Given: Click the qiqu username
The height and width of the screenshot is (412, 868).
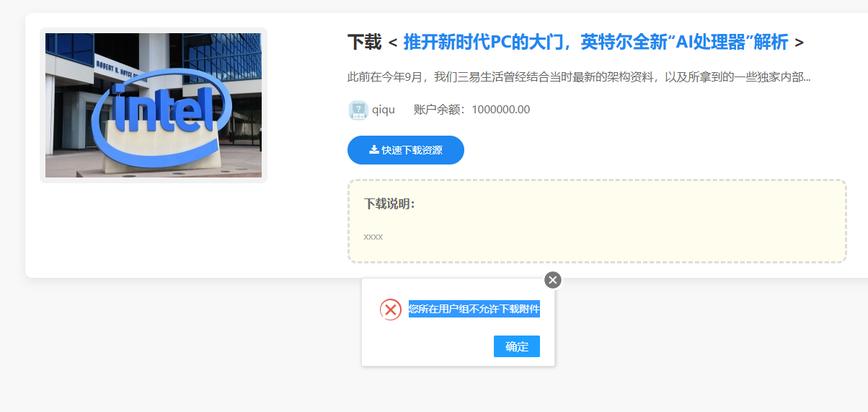Looking at the screenshot, I should [x=384, y=110].
